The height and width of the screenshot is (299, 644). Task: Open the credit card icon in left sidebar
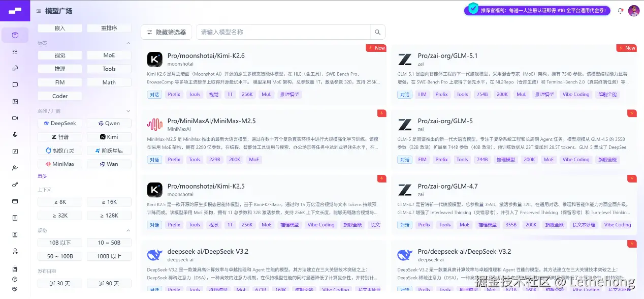tap(15, 201)
